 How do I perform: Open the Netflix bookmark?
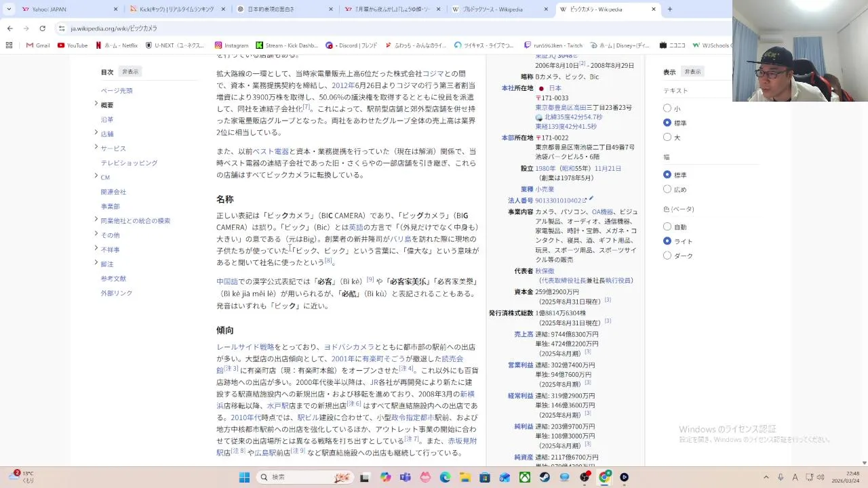click(117, 45)
